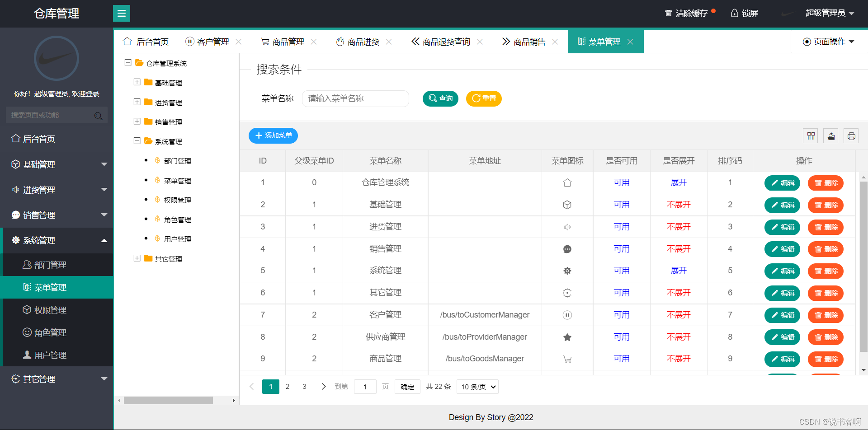
Task: Switch to the 商品销售 tab
Action: [x=524, y=42]
